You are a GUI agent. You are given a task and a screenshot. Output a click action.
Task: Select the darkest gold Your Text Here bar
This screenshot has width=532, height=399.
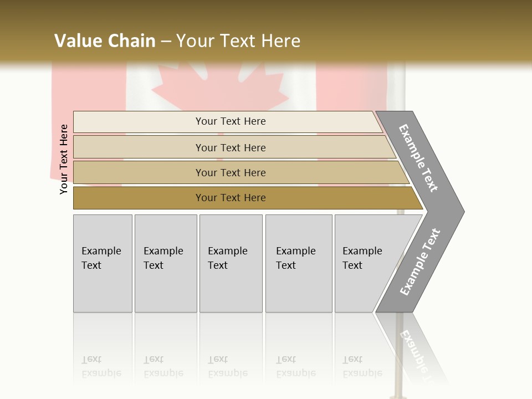230,198
